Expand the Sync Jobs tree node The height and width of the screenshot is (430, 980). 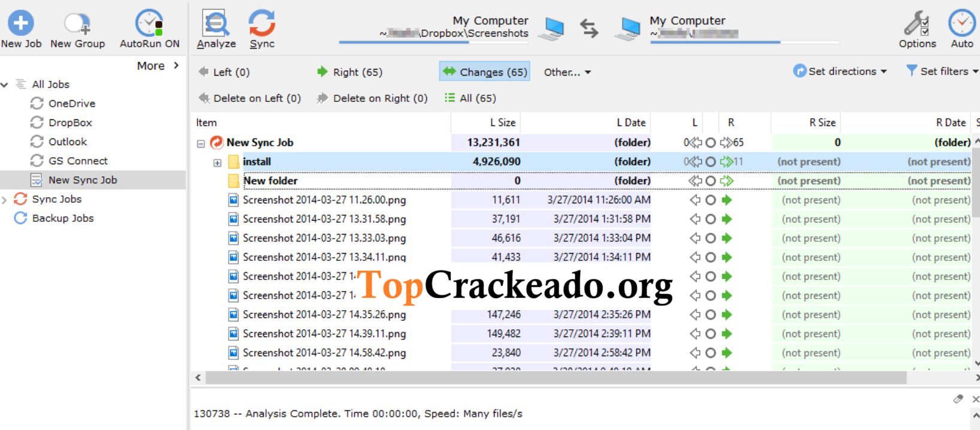tap(5, 199)
